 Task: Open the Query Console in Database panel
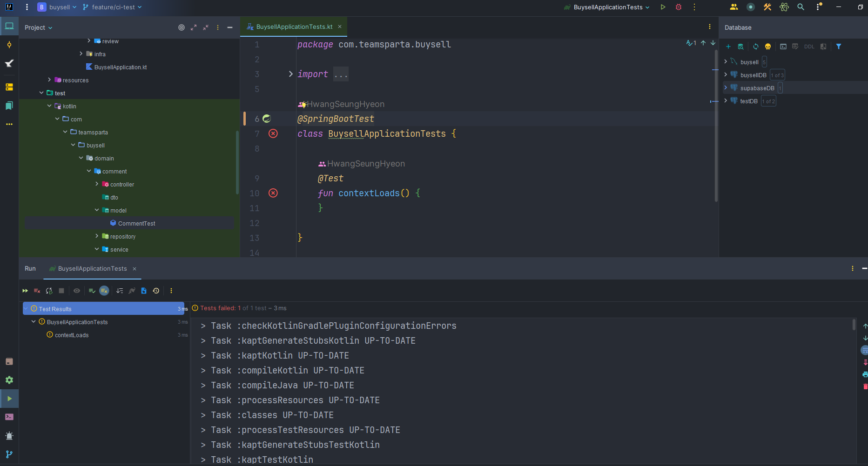point(783,47)
